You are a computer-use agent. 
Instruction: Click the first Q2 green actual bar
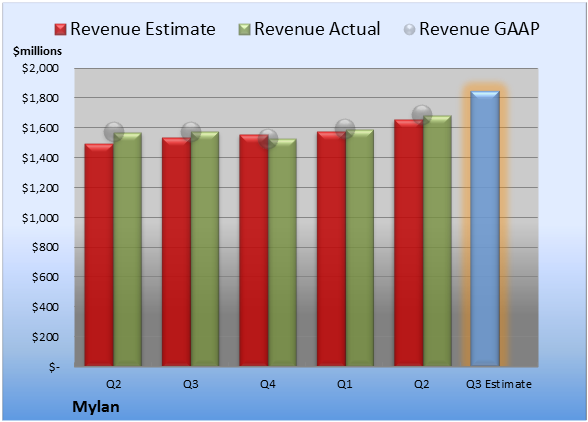(x=128, y=249)
